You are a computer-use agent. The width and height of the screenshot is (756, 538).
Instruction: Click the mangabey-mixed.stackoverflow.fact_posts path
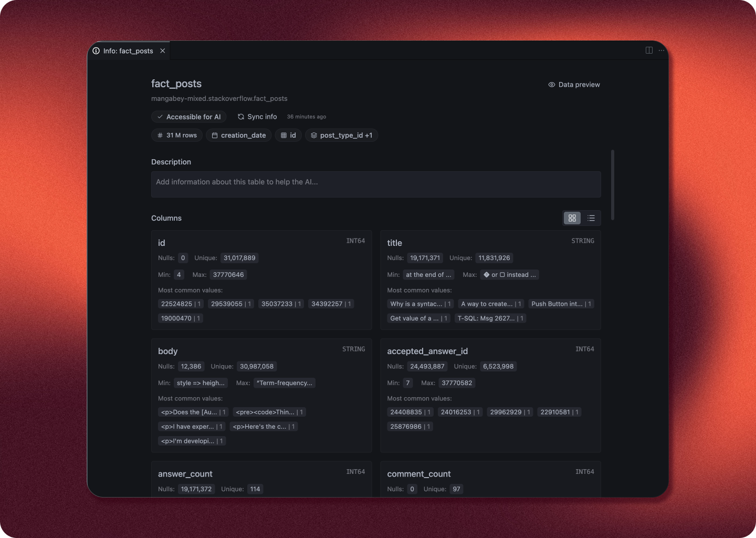pos(219,99)
